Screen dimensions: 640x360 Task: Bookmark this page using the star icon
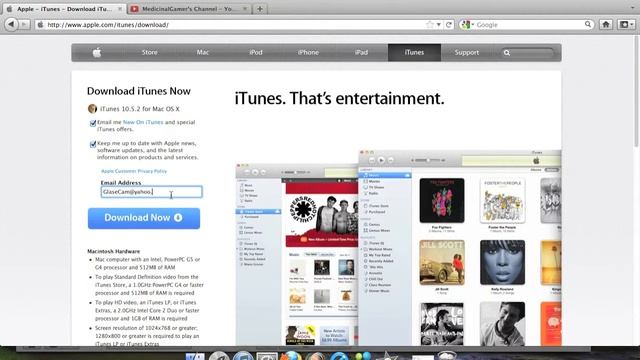click(429, 24)
